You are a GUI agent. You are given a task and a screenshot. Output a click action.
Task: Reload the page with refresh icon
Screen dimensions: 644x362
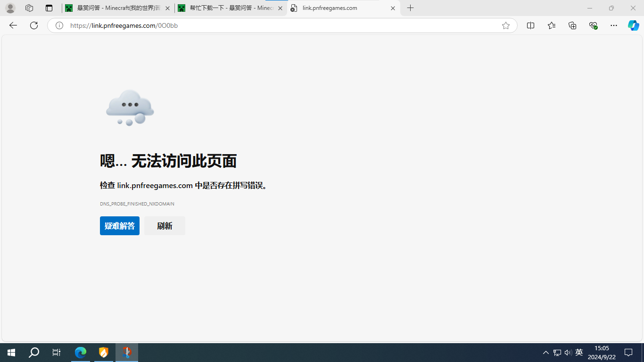click(34, 25)
